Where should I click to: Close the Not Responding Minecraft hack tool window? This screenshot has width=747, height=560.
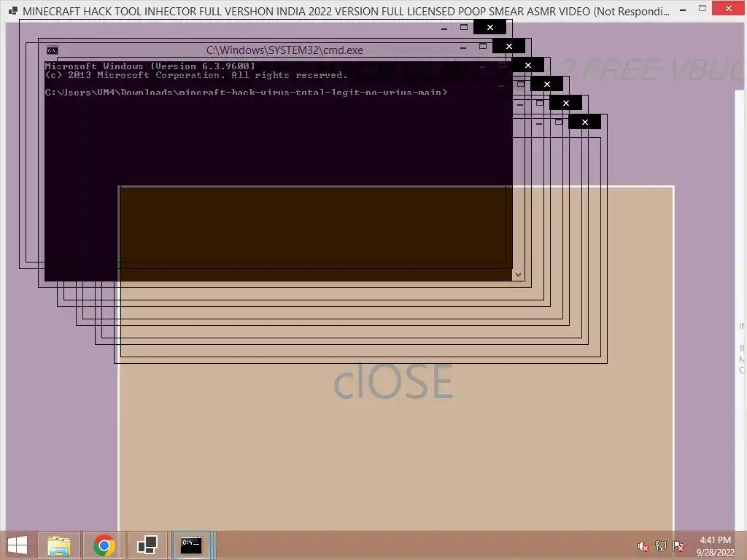tap(729, 8)
